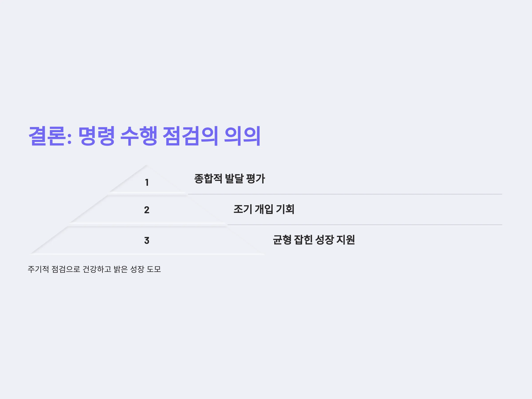The image size is (532, 399).
Task: Click the word '점검의' in the title
Action: tap(190, 136)
